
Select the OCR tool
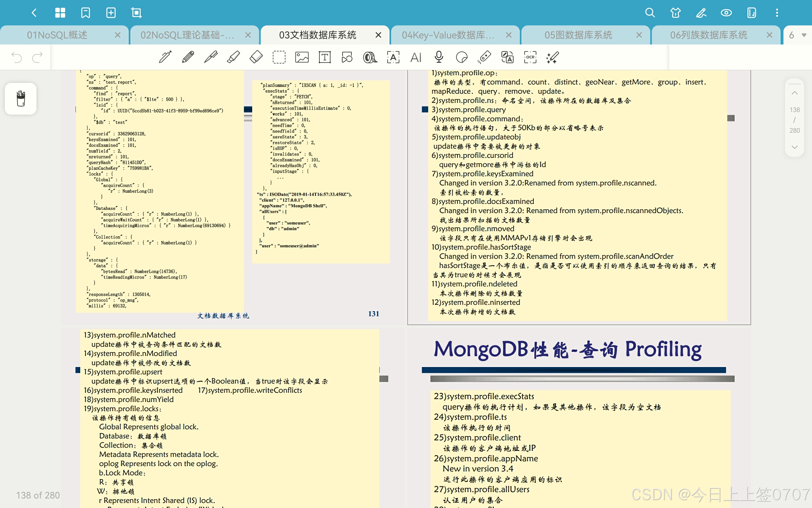point(530,57)
